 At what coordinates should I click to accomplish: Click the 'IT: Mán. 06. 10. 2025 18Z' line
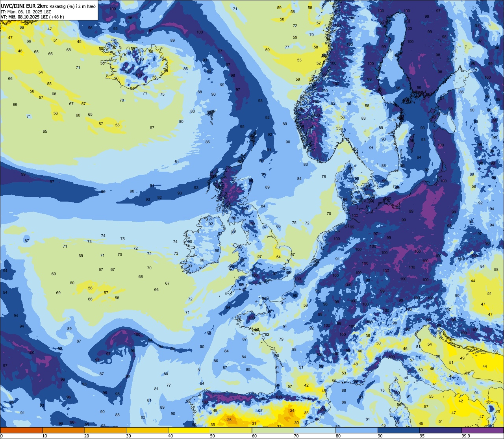pyautogui.click(x=26, y=12)
